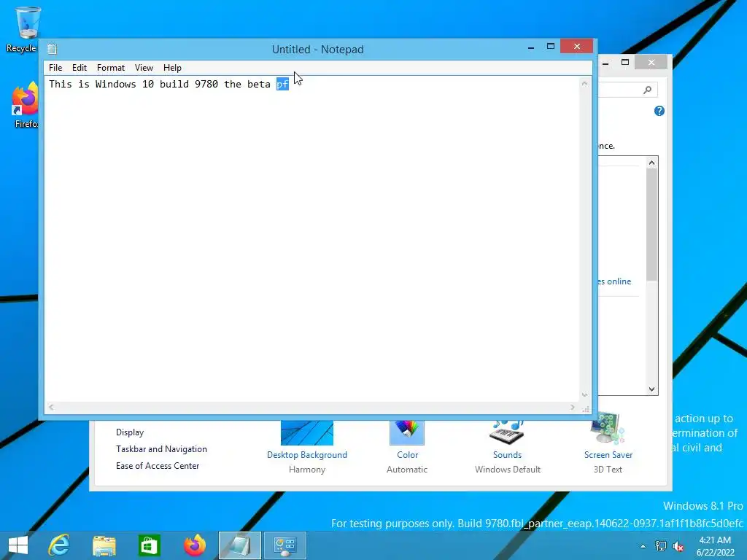The width and height of the screenshot is (747, 560).
Task: Click the word 'Windows' in the Notepad text
Action: click(115, 85)
